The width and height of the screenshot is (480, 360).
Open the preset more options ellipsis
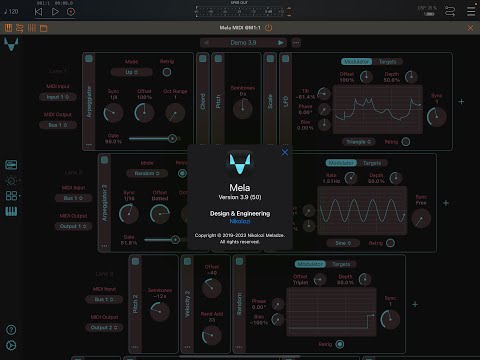pos(296,43)
